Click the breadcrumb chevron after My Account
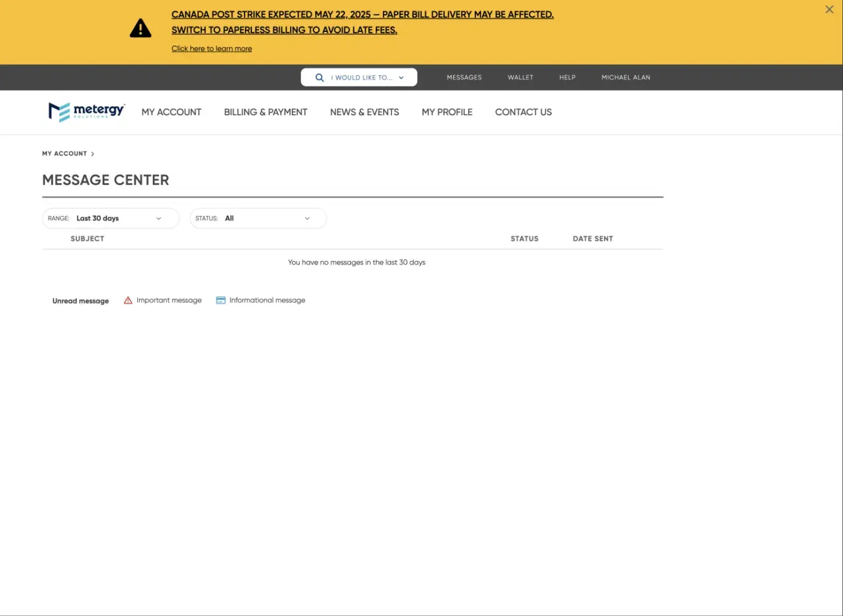 (92, 154)
